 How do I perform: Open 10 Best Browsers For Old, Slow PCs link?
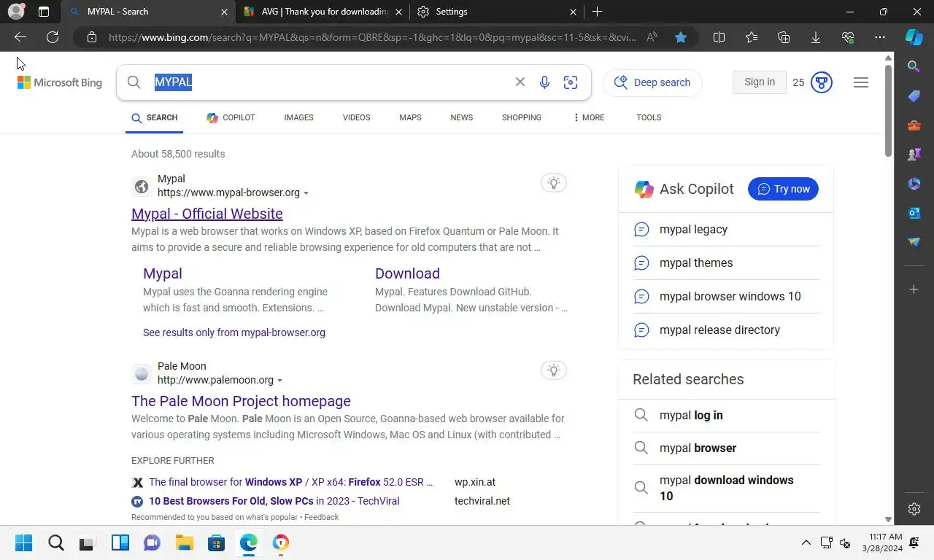274,501
